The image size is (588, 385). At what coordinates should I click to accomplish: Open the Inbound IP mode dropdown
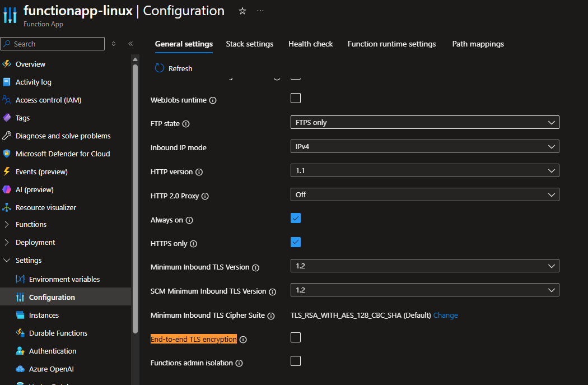[425, 146]
